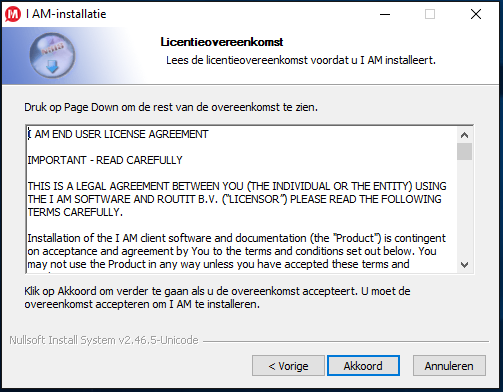Screen dimensions: 503x392
Task: Click the Licentieovereenkomst heading
Action: 222,42
